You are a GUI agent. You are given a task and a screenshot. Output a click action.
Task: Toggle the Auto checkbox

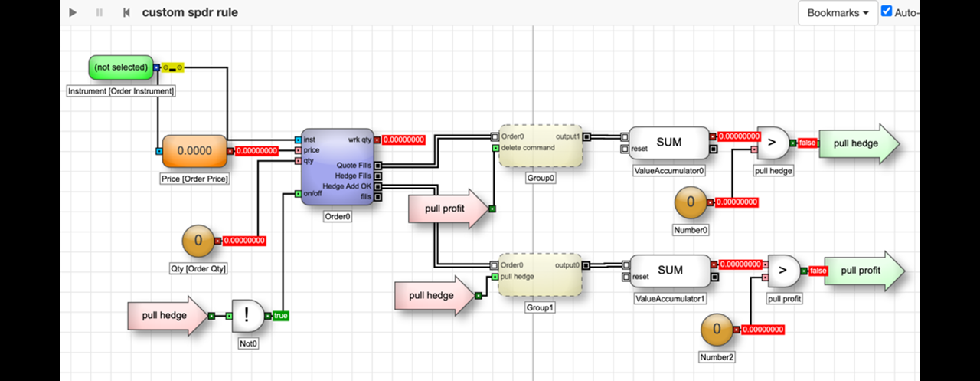887,11
